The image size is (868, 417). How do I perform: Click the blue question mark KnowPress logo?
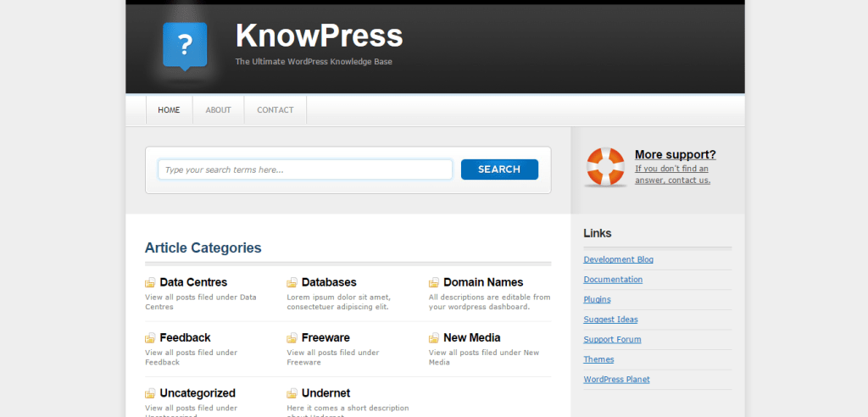(x=185, y=47)
